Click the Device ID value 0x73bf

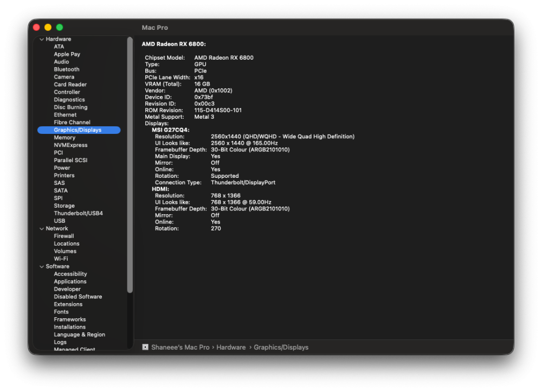(203, 98)
